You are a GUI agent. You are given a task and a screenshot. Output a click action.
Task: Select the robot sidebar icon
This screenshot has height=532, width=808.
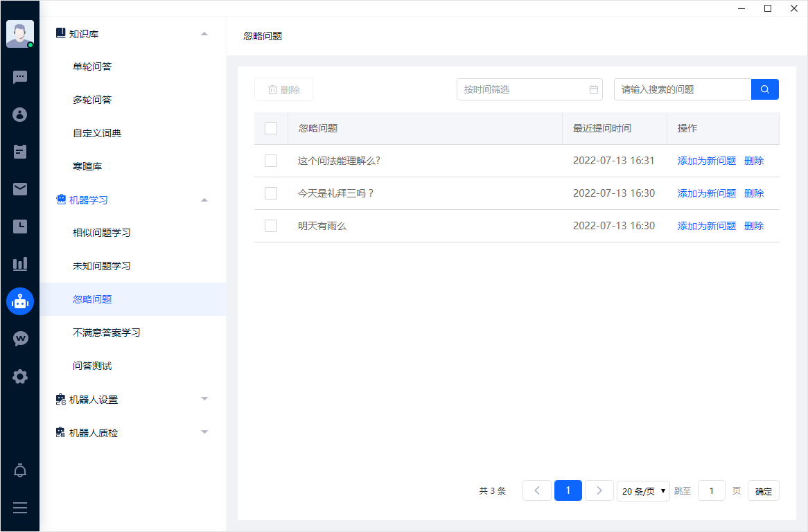click(20, 301)
